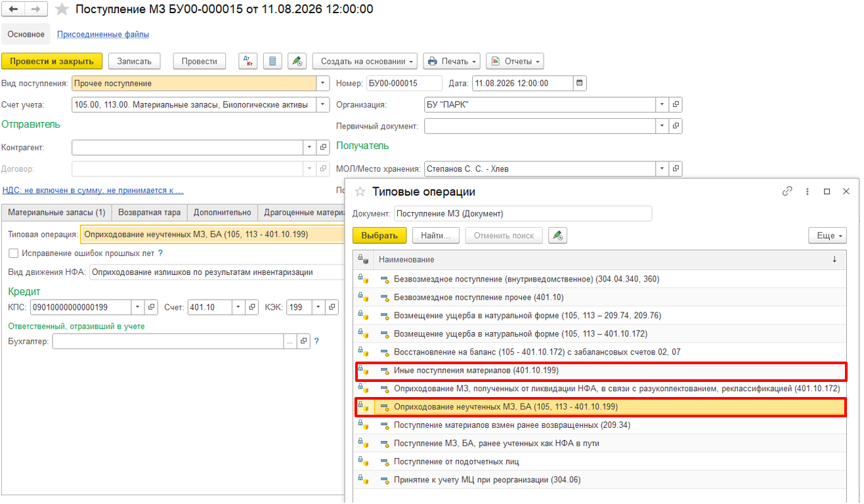Open vertical dots menu in dialog
Image resolution: width=864 pixels, height=504 pixels.
(807, 192)
